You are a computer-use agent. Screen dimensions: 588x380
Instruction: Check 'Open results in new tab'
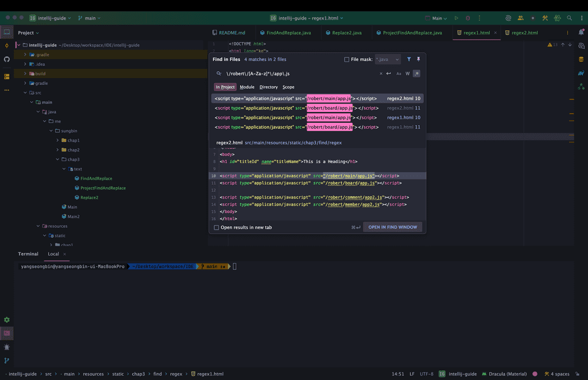pos(216,227)
